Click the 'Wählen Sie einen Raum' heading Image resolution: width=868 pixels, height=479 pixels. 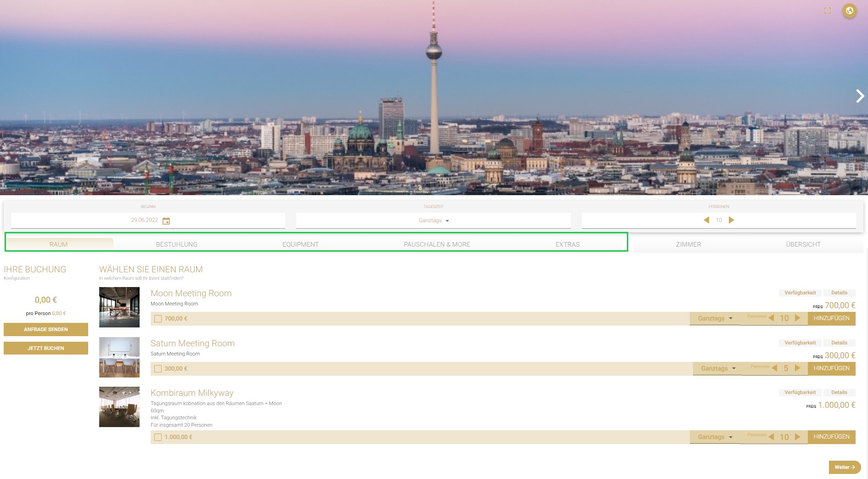(151, 269)
